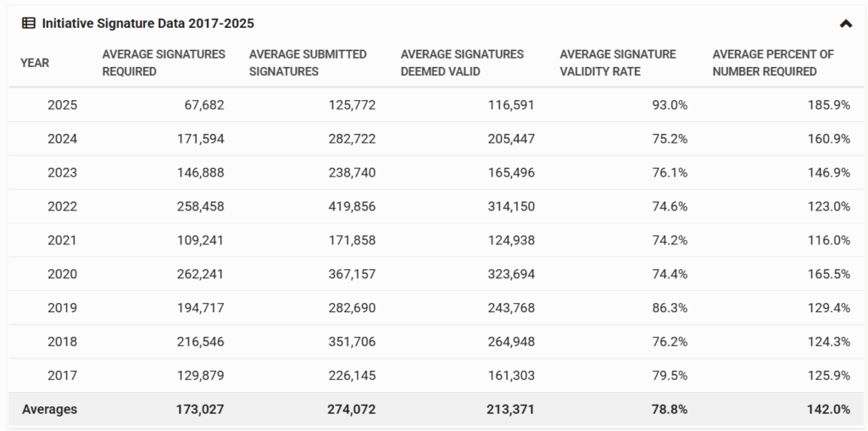Collapse the Initiative Signature Data panel
The width and height of the screenshot is (868, 431).
point(845,24)
